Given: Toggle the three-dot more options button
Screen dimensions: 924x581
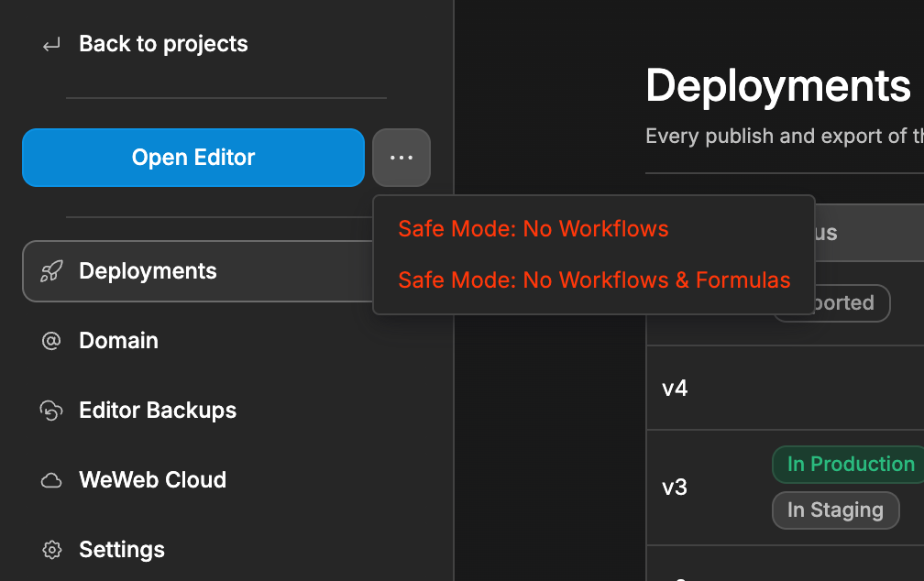Looking at the screenshot, I should 401,158.
